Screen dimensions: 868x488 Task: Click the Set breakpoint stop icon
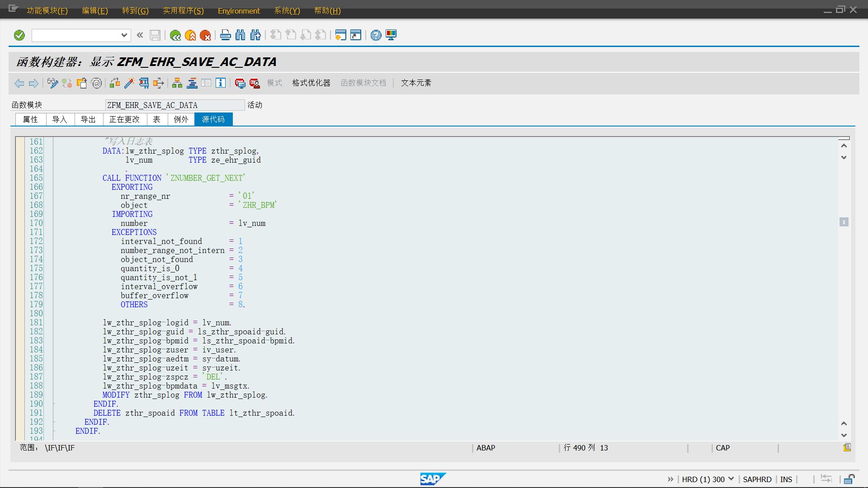pos(240,83)
